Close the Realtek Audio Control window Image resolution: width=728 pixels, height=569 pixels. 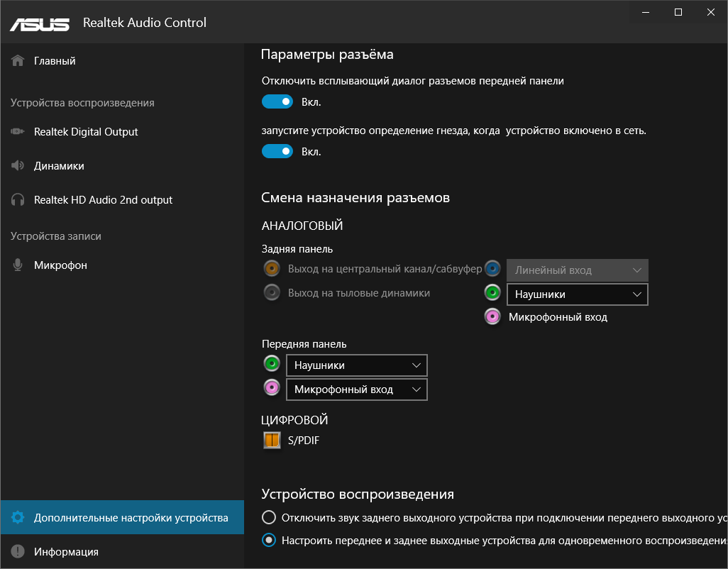[x=711, y=13]
